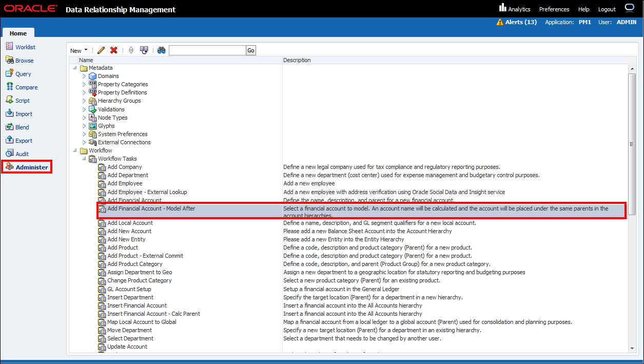Click the Validations checkmark icon
Screen dimensions: 644x364
[x=93, y=109]
